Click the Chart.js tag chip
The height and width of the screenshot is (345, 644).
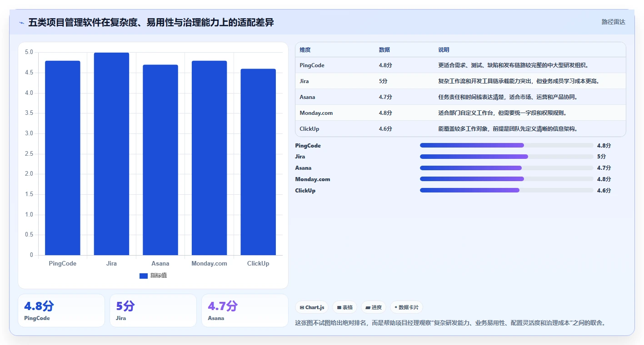[x=312, y=307]
